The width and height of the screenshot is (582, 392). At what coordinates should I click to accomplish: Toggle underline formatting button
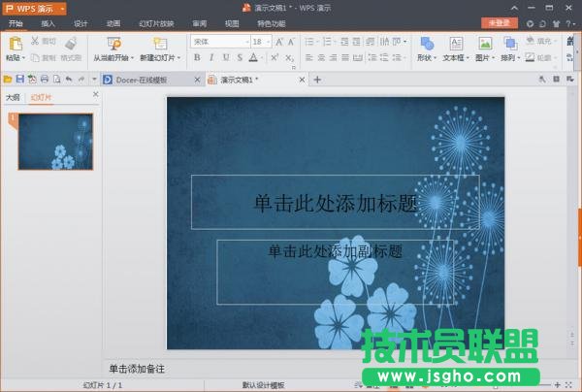[x=224, y=58]
